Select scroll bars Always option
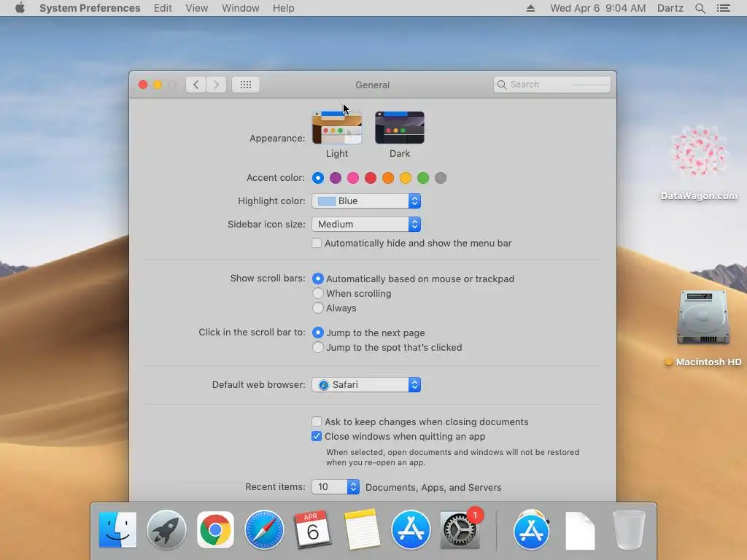747x560 pixels. click(x=318, y=308)
